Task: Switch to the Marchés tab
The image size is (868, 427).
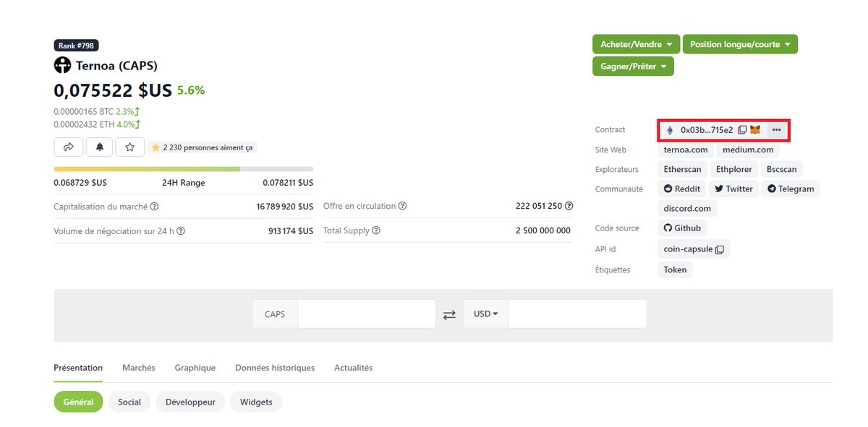Action: point(139,368)
